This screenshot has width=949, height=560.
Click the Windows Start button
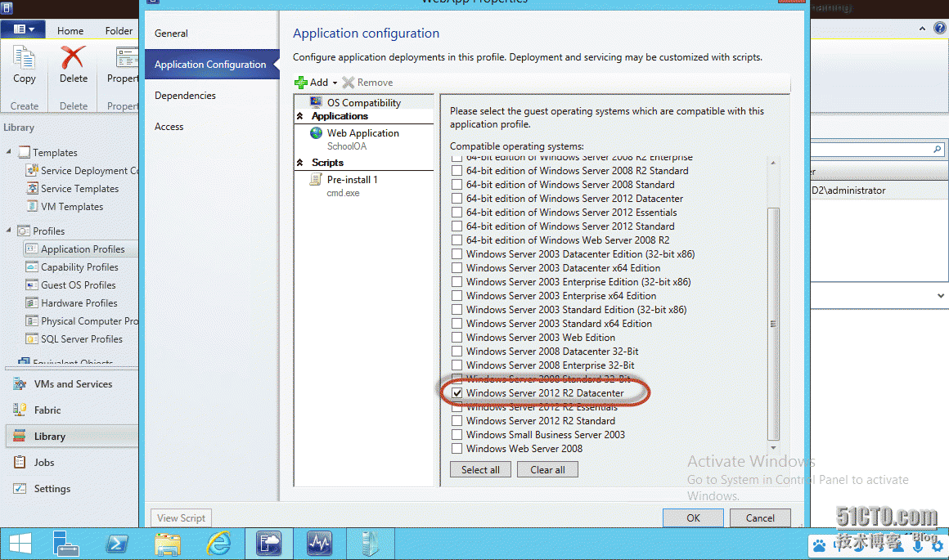coord(20,544)
